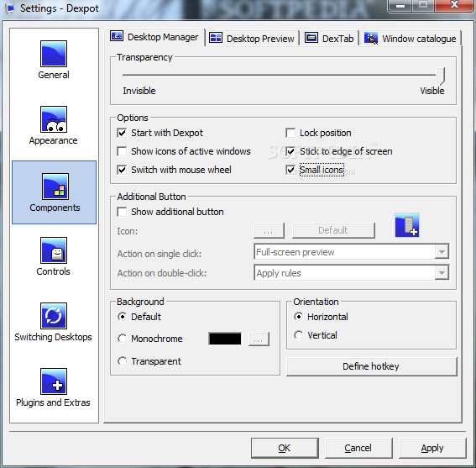Click the Full-screen preview combo box
The width and height of the screenshot is (476, 468).
click(x=352, y=251)
